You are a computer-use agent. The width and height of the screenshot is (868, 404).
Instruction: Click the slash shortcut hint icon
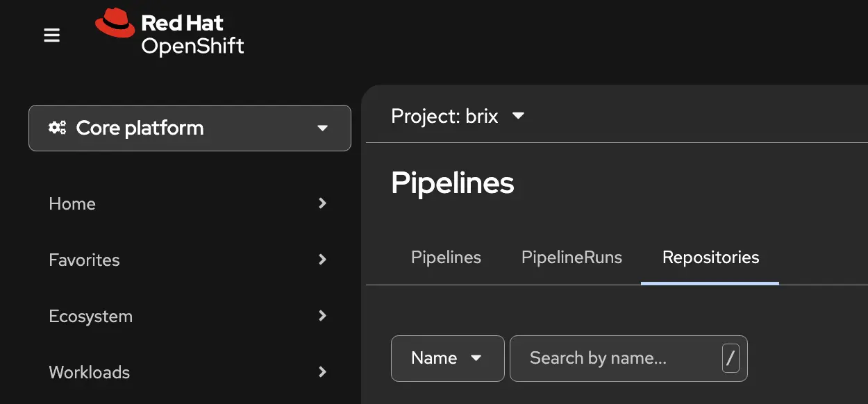pyautogui.click(x=731, y=358)
